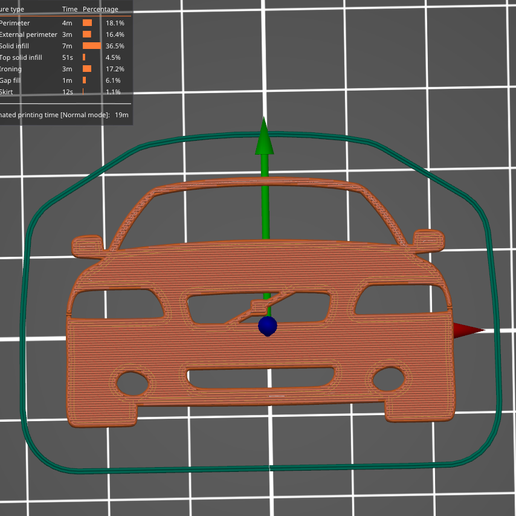Click the 51s time for Top solid infill
This screenshot has height=516, width=516.
click(x=67, y=57)
